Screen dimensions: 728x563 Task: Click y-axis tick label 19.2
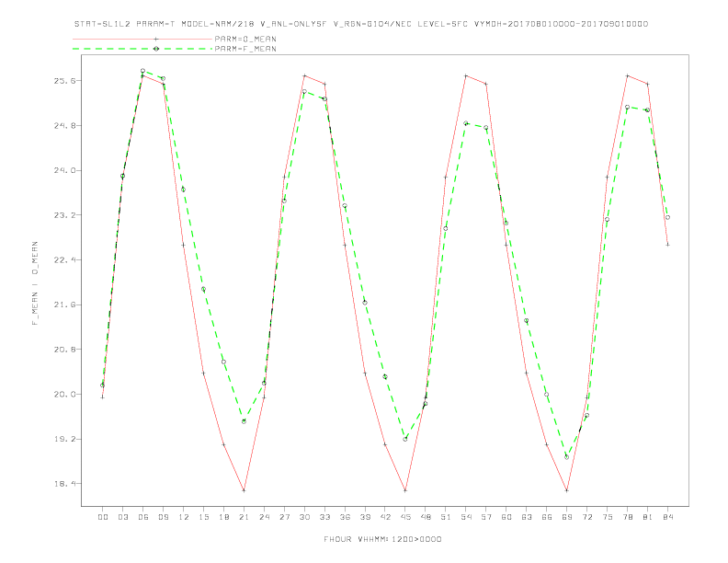[x=63, y=439]
